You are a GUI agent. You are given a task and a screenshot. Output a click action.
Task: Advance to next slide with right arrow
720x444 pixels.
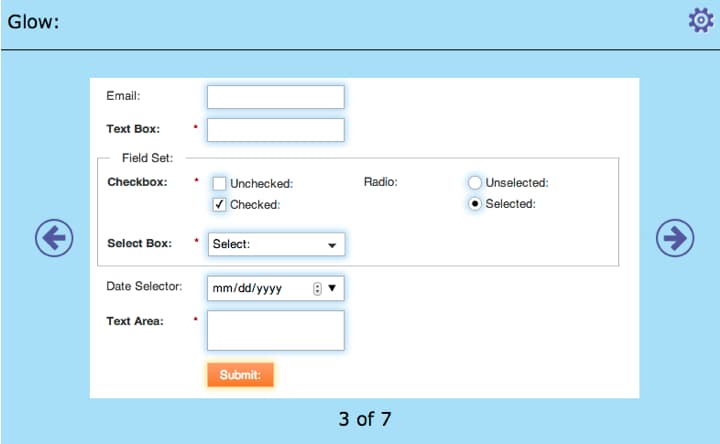[675, 238]
